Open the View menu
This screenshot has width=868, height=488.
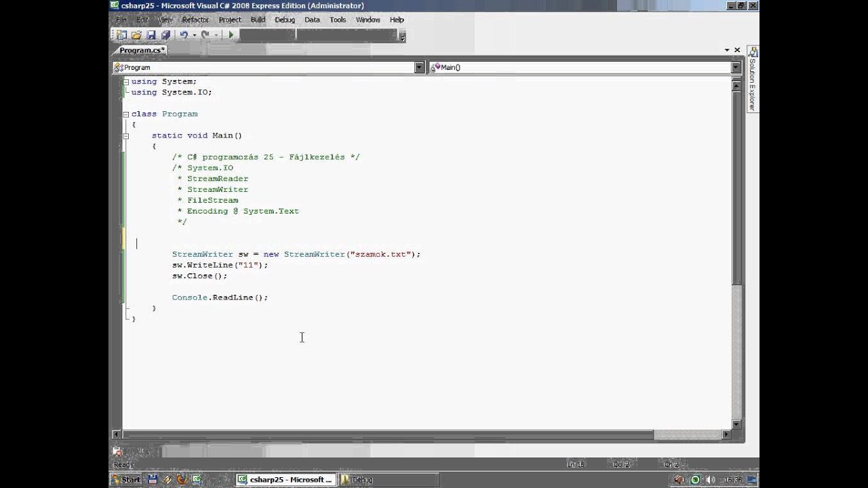[x=165, y=20]
